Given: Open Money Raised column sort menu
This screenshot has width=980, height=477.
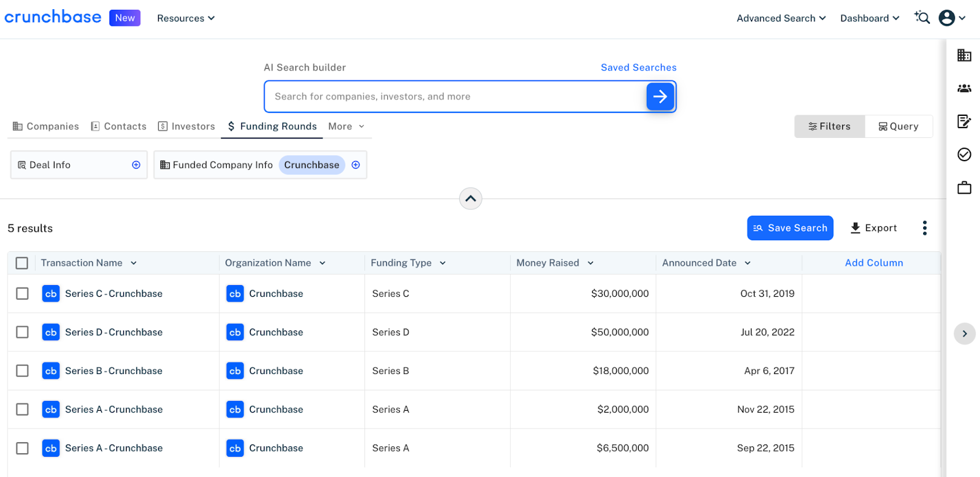Looking at the screenshot, I should coord(590,263).
